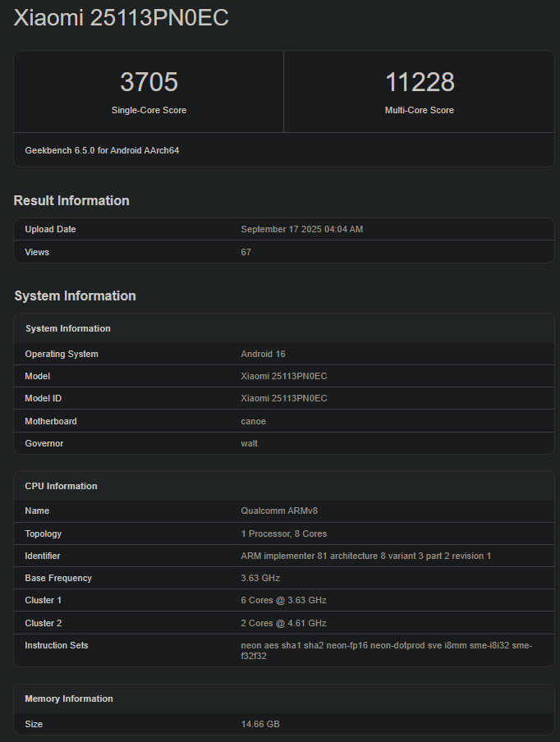This screenshot has width=560, height=742.
Task: Click the Xiaomi 25113PN0EC page title
Action: tap(121, 18)
